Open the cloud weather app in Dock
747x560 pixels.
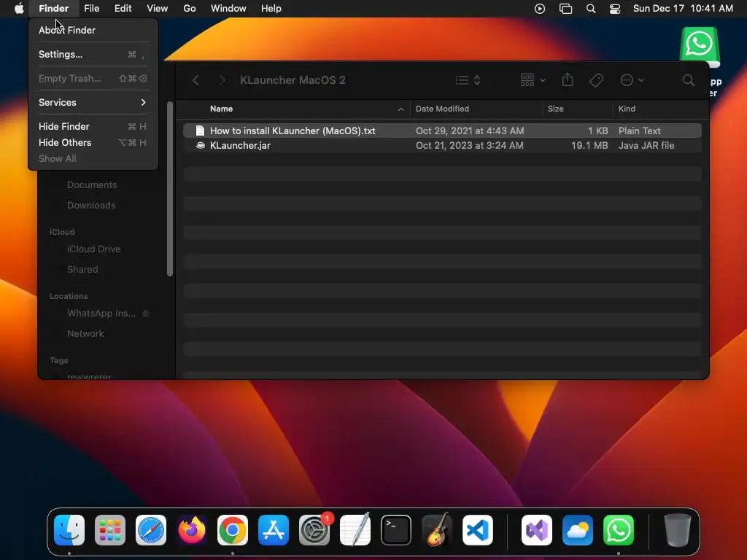578,530
